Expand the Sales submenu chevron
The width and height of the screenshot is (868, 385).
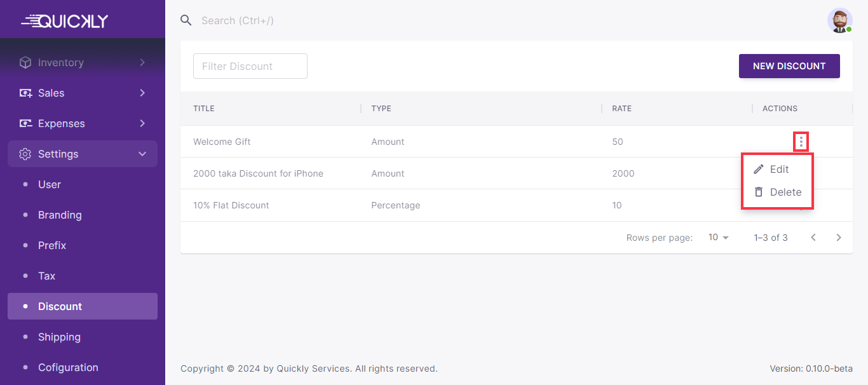142,93
